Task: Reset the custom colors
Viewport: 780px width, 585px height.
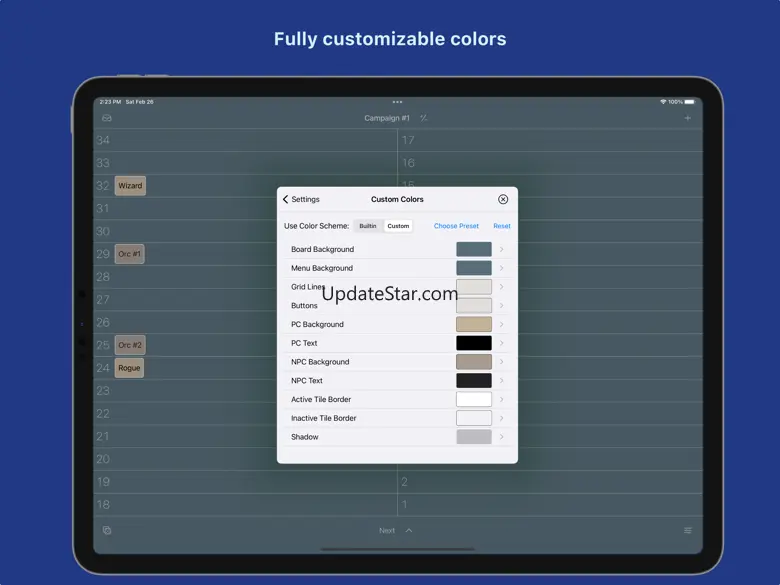Action: click(x=501, y=226)
